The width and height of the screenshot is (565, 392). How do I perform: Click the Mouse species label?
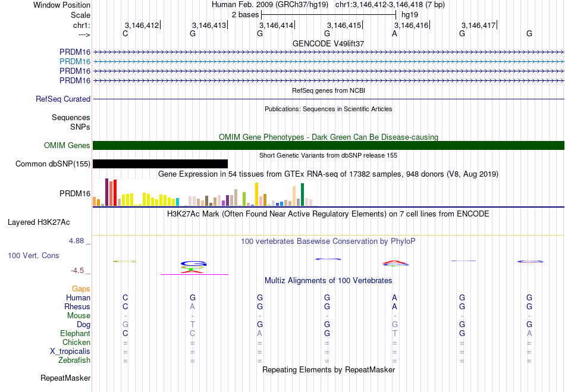[x=79, y=316]
